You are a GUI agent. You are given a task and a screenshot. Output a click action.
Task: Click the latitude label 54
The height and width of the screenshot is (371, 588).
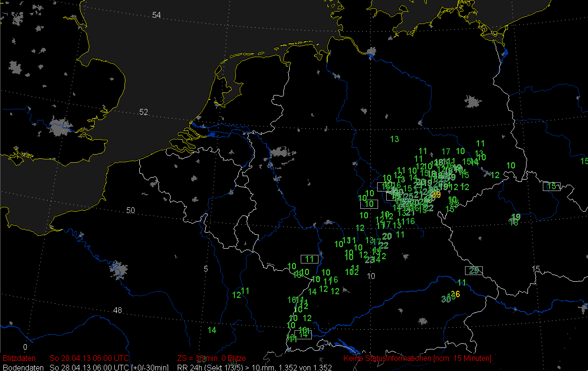click(157, 15)
